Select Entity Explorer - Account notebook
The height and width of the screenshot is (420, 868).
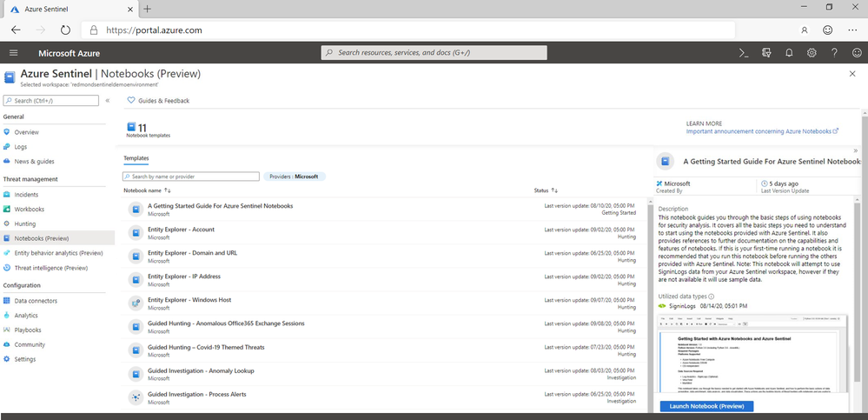click(384, 233)
